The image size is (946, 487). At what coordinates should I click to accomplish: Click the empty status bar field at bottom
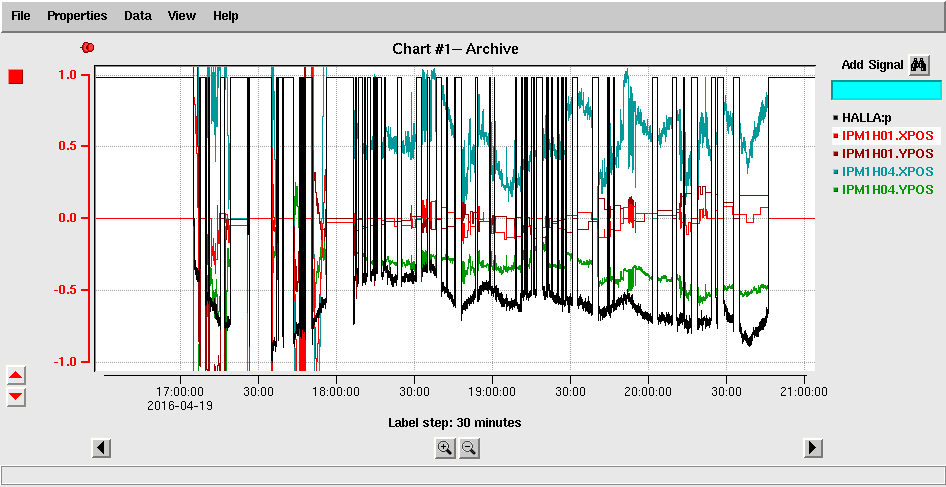(472, 475)
